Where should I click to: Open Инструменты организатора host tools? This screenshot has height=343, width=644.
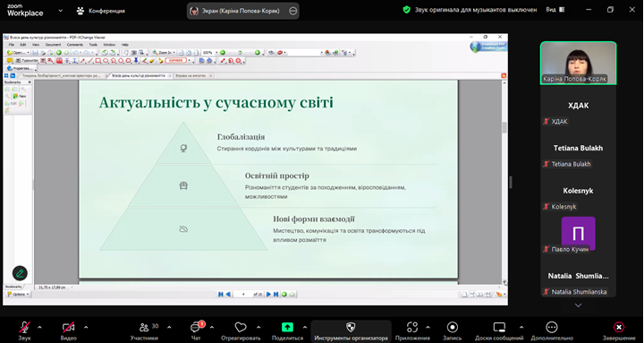[351, 330]
